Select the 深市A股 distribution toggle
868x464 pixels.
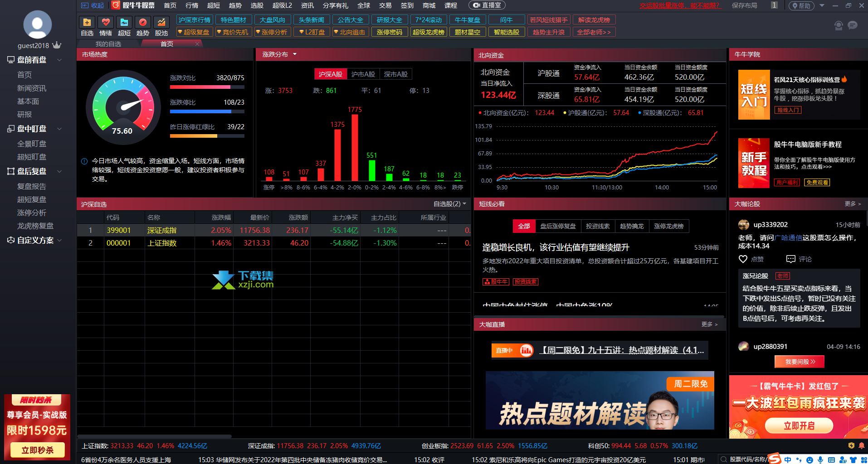[396, 74]
